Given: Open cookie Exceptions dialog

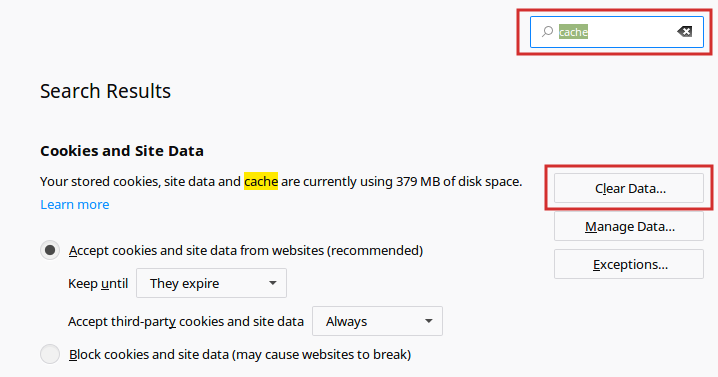Looking at the screenshot, I should coord(629,264).
